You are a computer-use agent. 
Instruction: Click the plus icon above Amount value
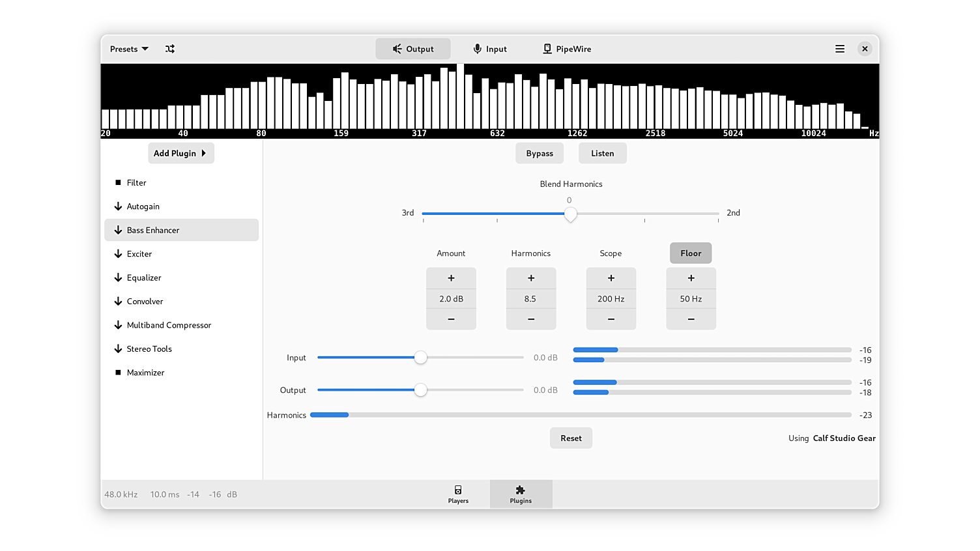[451, 278]
